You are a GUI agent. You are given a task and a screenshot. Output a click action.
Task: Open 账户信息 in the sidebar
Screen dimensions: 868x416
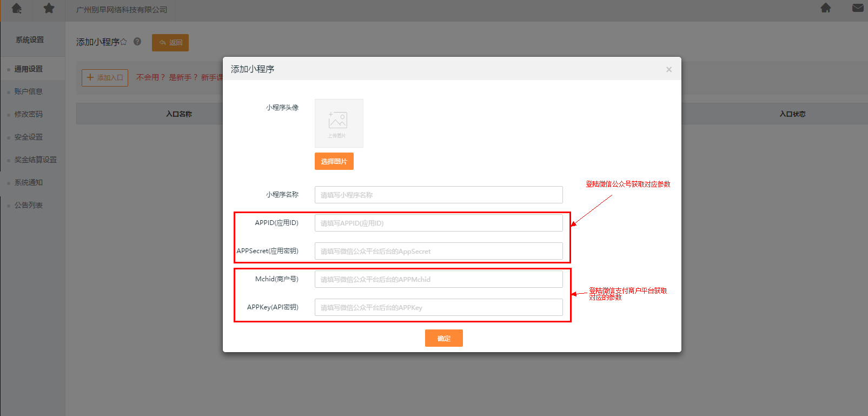click(29, 91)
